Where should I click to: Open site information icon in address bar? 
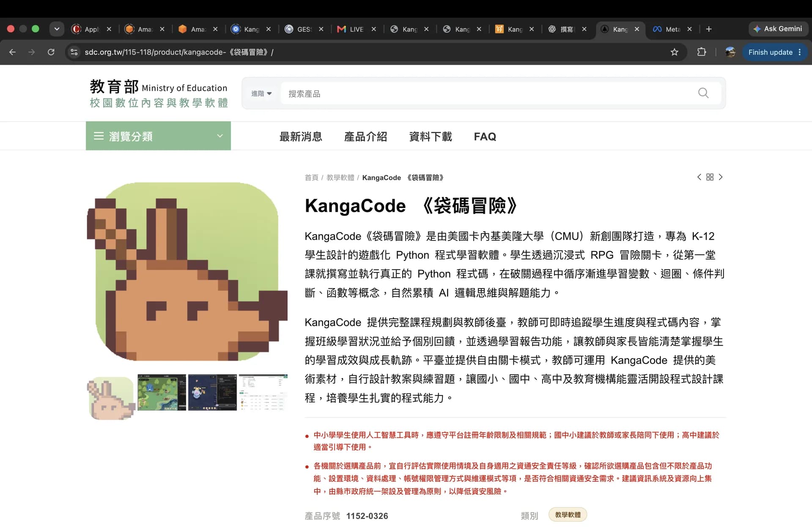point(74,52)
